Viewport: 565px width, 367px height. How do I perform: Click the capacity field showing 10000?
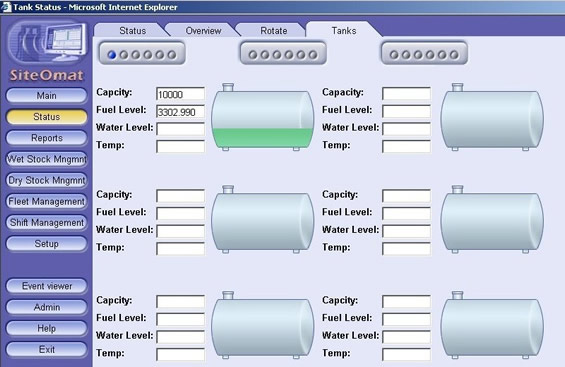(x=181, y=94)
